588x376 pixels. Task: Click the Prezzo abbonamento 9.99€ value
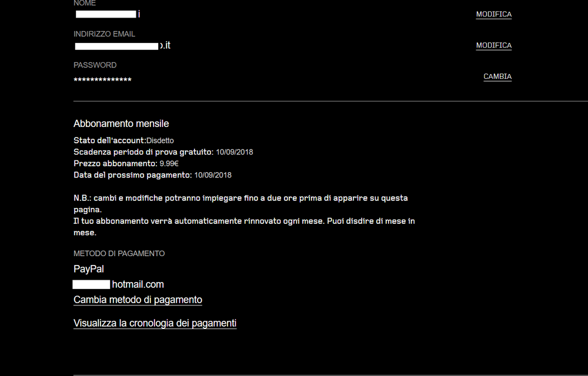coord(169,164)
